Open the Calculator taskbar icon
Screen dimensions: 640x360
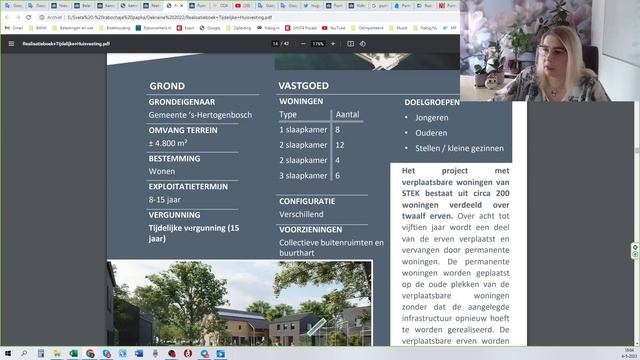point(41,353)
